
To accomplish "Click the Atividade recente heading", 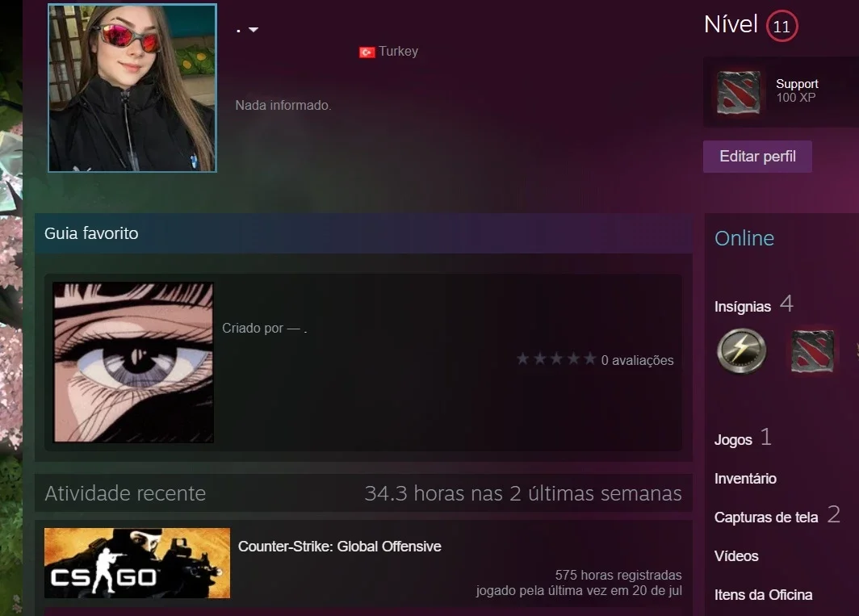I will tap(125, 494).
